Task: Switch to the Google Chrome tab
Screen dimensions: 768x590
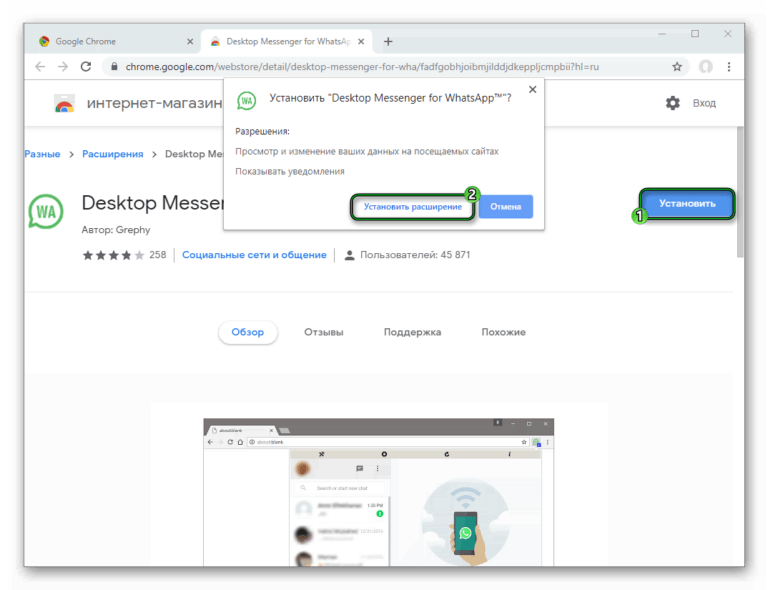Action: pos(115,42)
